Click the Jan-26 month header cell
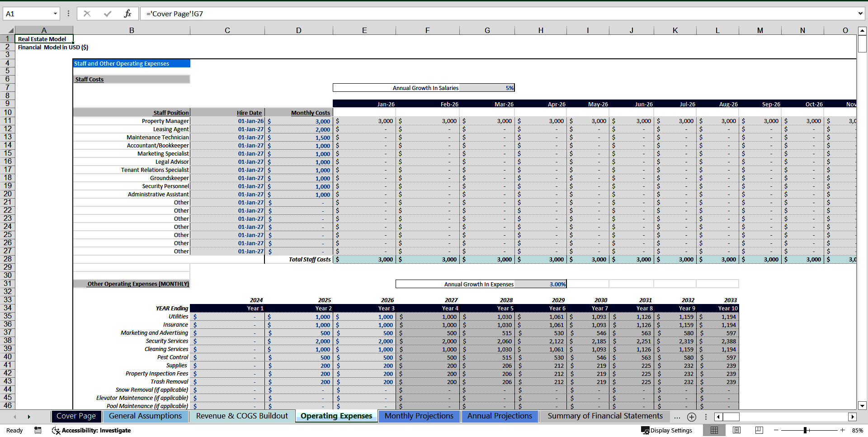 pyautogui.click(x=364, y=104)
